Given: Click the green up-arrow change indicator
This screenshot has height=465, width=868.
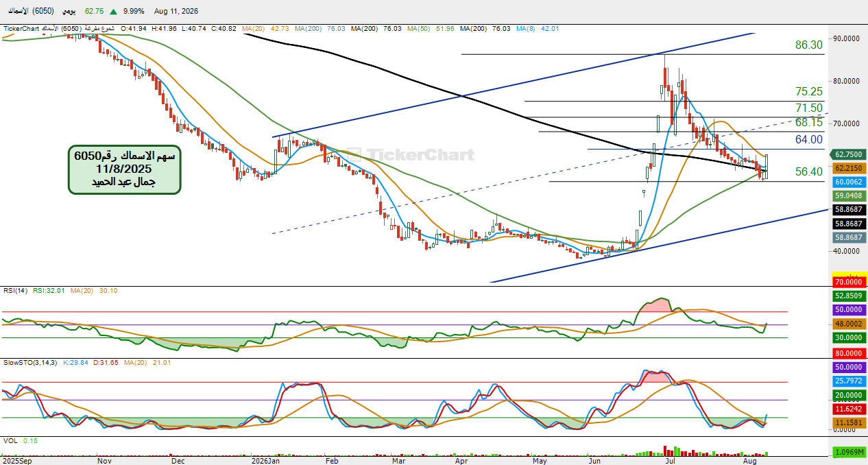Looking at the screenshot, I should click(113, 12).
